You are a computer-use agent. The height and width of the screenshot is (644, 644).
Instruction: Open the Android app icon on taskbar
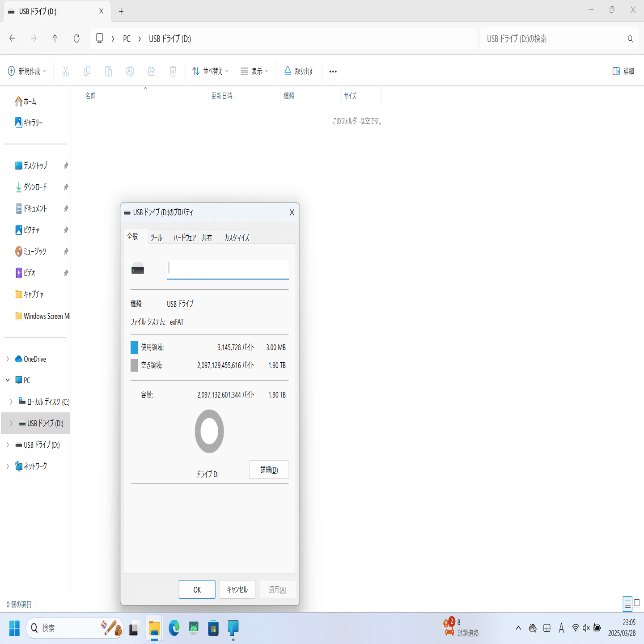tap(194, 628)
